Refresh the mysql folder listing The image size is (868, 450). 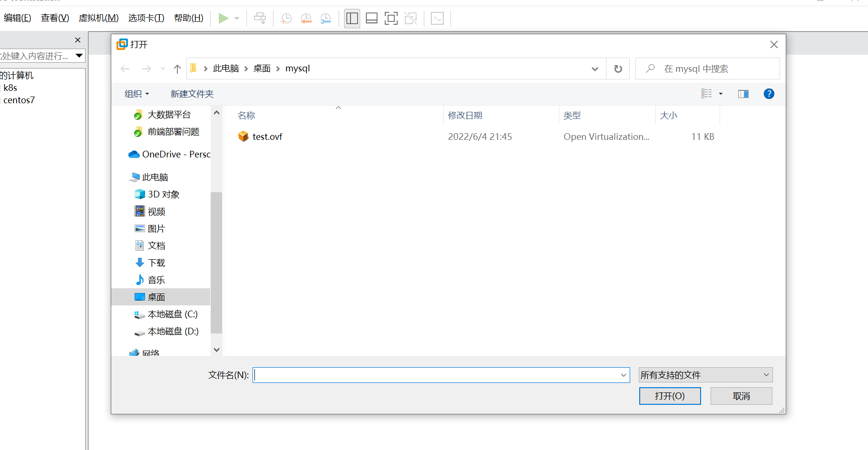(x=618, y=69)
